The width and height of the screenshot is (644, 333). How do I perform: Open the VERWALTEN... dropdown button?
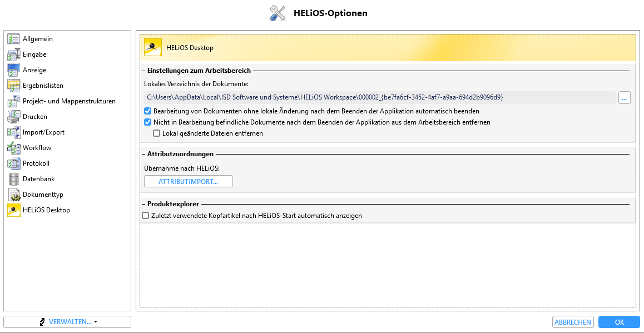tap(67, 322)
